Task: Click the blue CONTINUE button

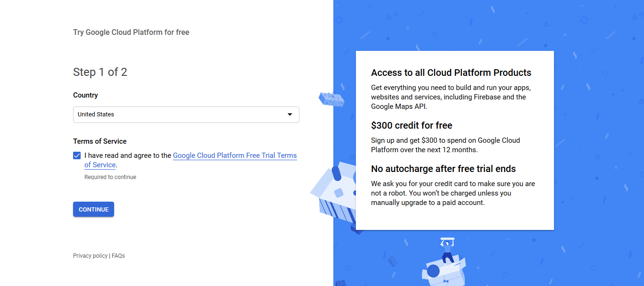Action: pos(93,209)
